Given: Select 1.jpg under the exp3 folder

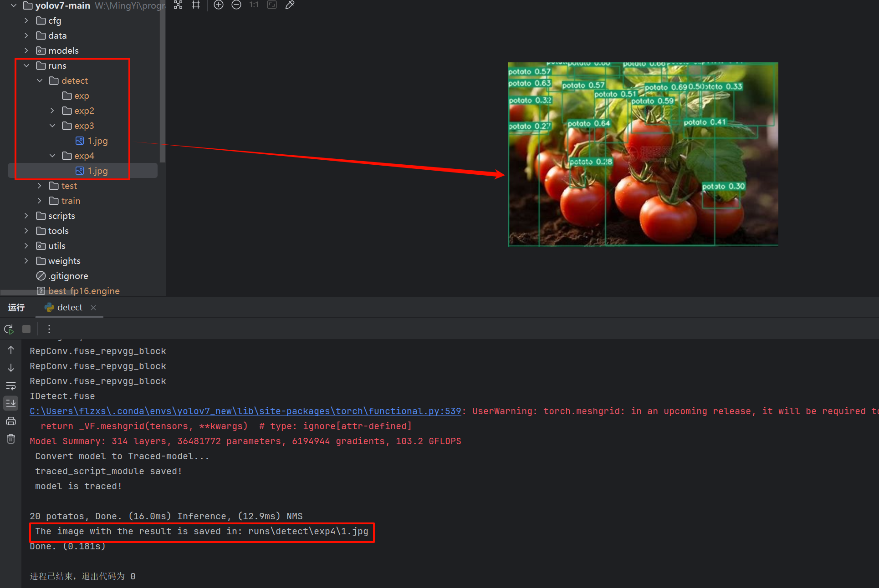Looking at the screenshot, I should (97, 141).
